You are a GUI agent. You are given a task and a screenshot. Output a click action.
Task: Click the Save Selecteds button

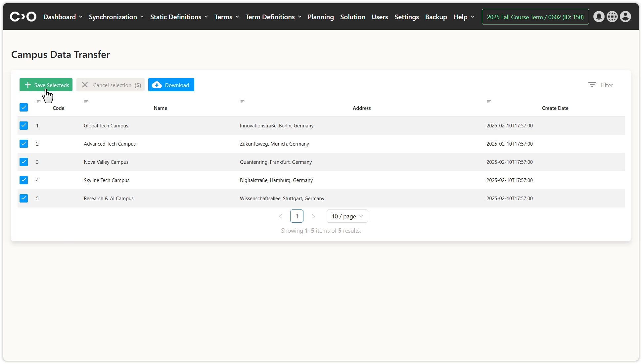tap(46, 85)
